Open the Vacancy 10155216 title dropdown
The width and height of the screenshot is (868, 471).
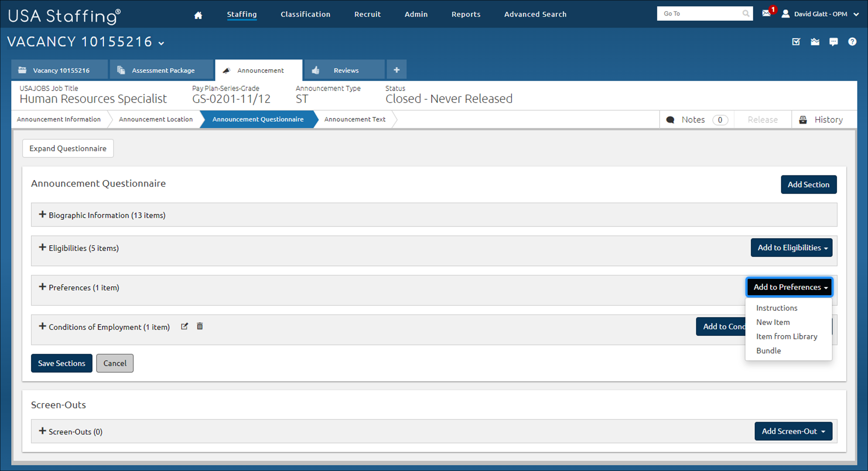(x=161, y=44)
